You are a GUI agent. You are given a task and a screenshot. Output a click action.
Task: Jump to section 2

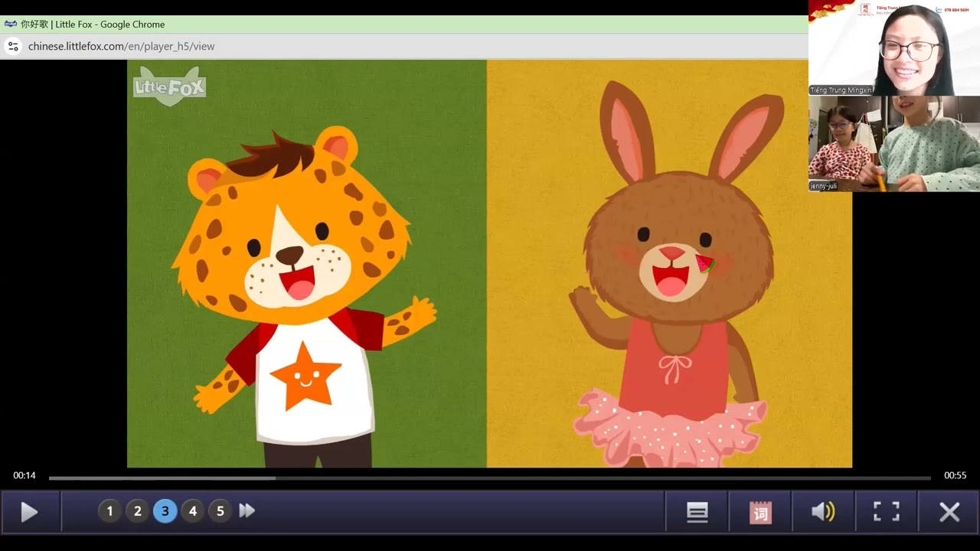(x=137, y=511)
